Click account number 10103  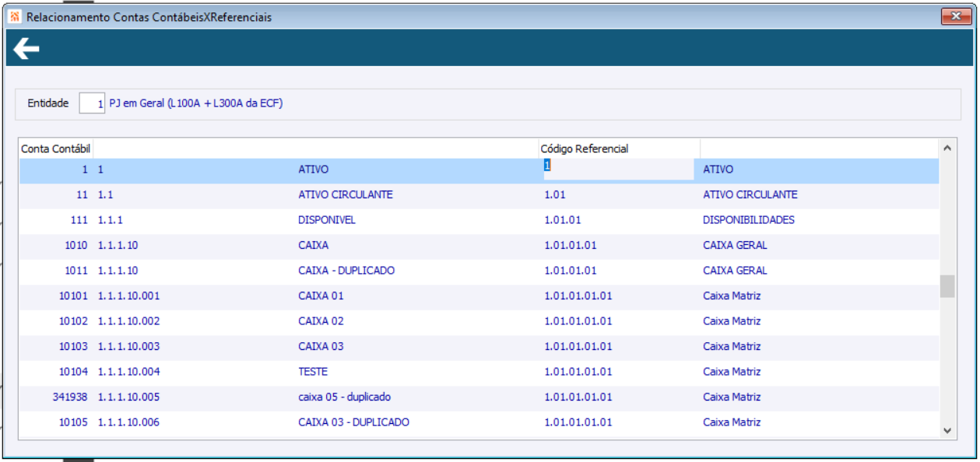point(73,346)
